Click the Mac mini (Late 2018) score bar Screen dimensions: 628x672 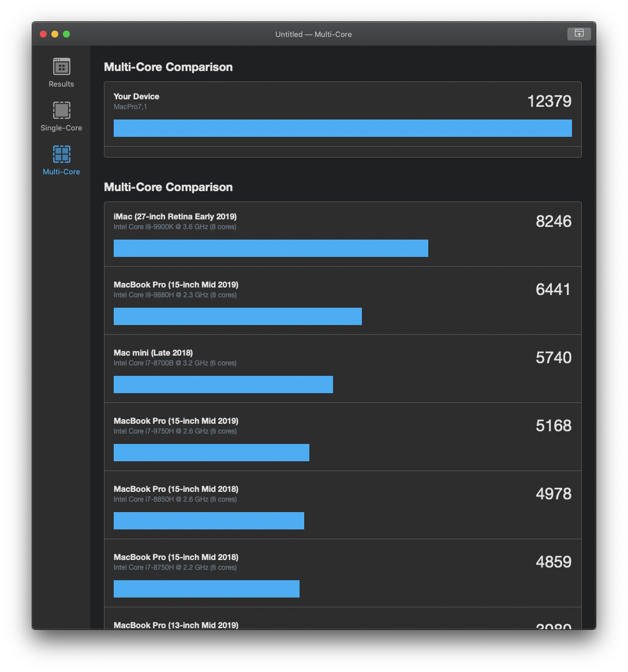(x=223, y=384)
